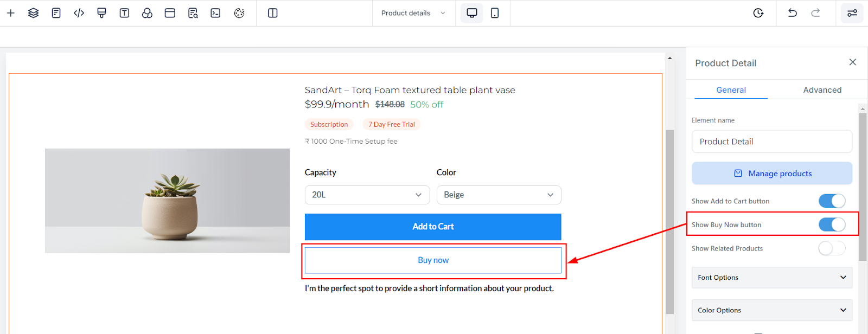Open the Capacity 20L dropdown
Viewport: 868px width, 334px height.
(367, 195)
